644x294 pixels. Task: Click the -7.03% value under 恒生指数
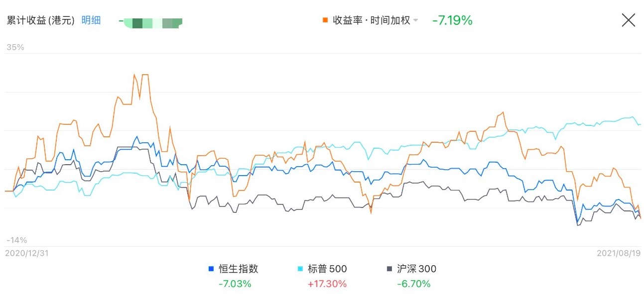click(235, 284)
